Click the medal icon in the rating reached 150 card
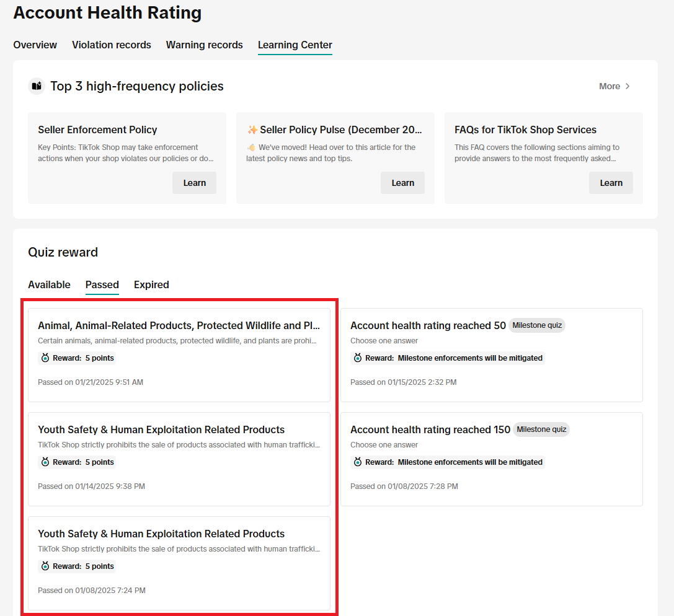Viewport: 674px width, 616px height. click(x=357, y=462)
